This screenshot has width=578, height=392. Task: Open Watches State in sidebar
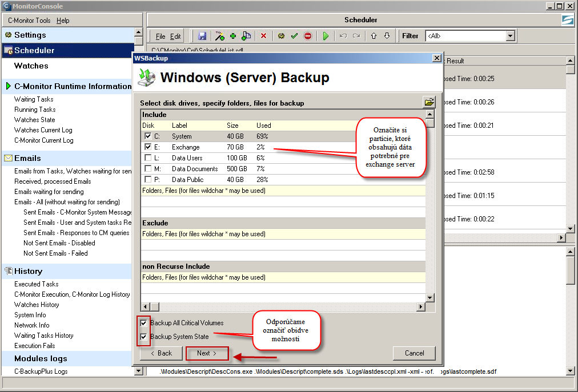click(34, 120)
